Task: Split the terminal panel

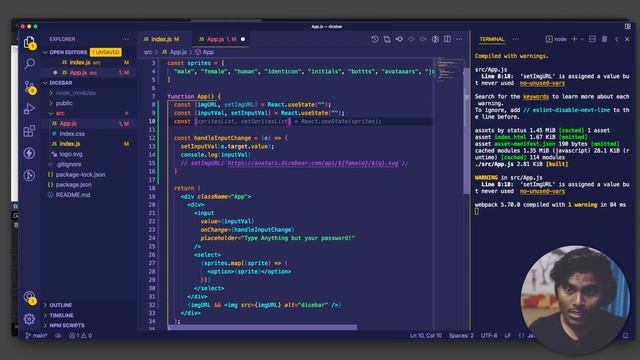Action: click(x=592, y=39)
